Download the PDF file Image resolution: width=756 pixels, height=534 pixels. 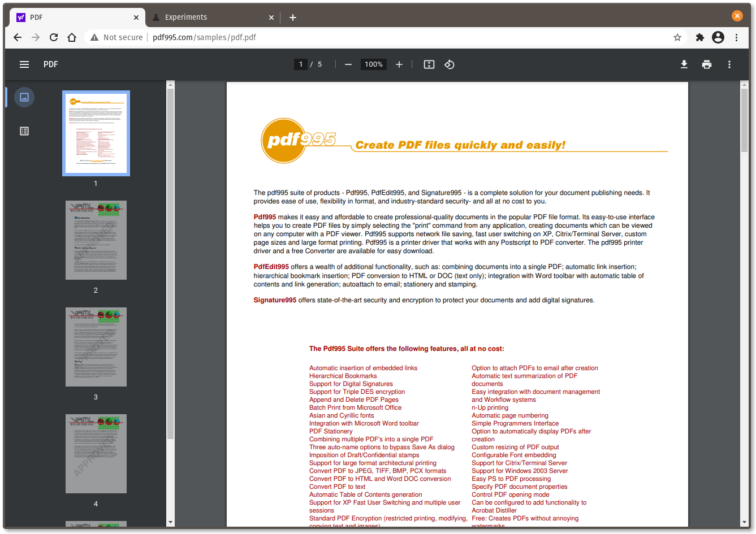(x=684, y=64)
